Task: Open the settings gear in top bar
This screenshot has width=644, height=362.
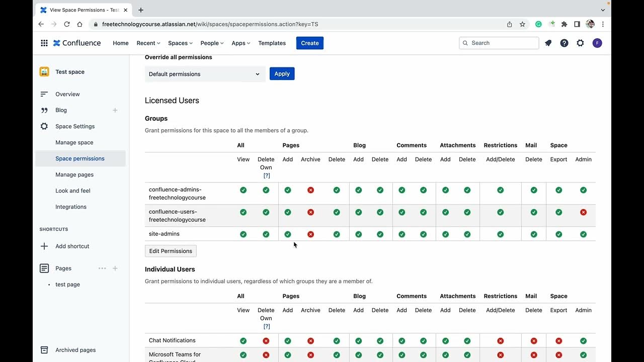Action: 581,43
